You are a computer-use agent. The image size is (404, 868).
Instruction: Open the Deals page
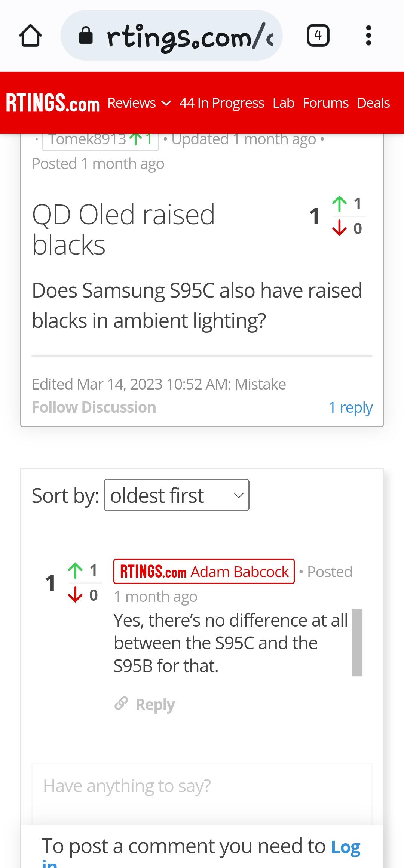point(373,103)
